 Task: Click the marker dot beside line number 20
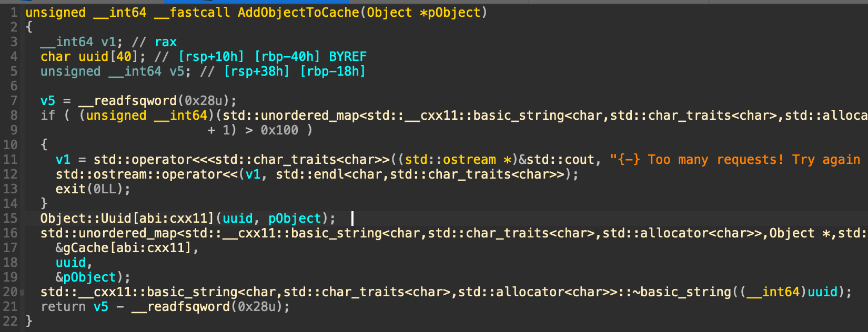tap(22, 293)
